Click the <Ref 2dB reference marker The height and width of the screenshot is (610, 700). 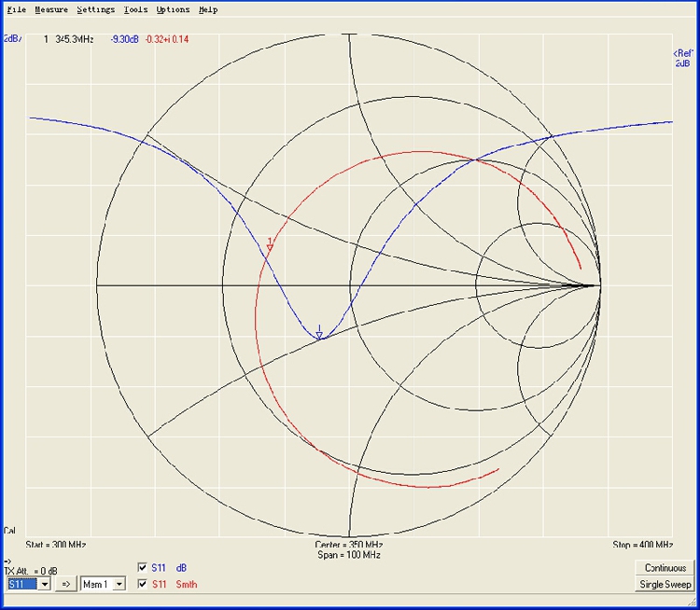point(683,59)
